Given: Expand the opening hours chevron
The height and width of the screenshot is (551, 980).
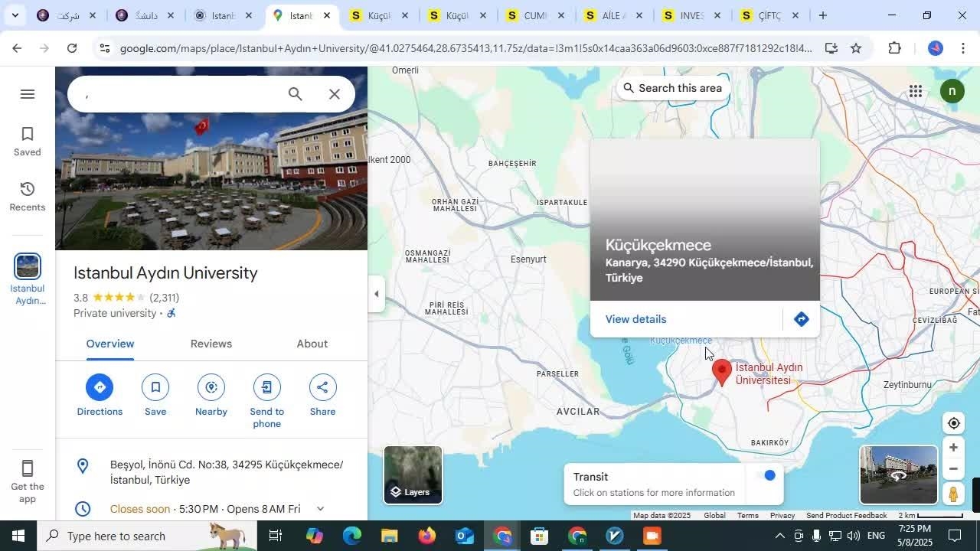Looking at the screenshot, I should pyautogui.click(x=320, y=509).
